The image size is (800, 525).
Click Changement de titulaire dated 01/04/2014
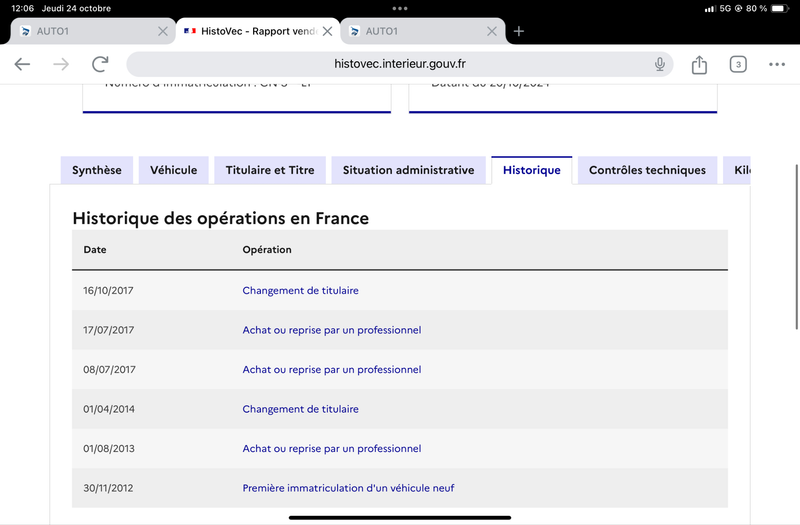click(300, 409)
